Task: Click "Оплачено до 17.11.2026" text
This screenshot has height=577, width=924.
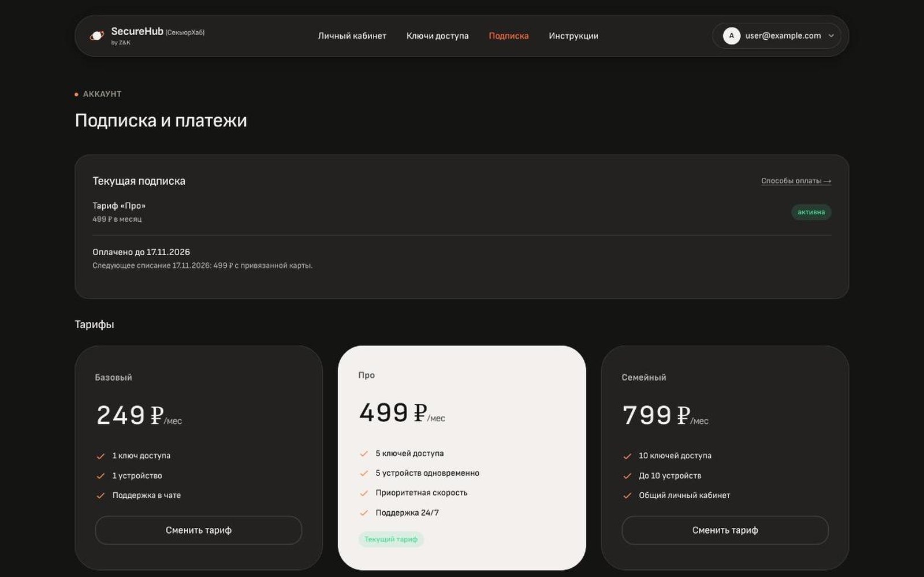Action: (141, 252)
